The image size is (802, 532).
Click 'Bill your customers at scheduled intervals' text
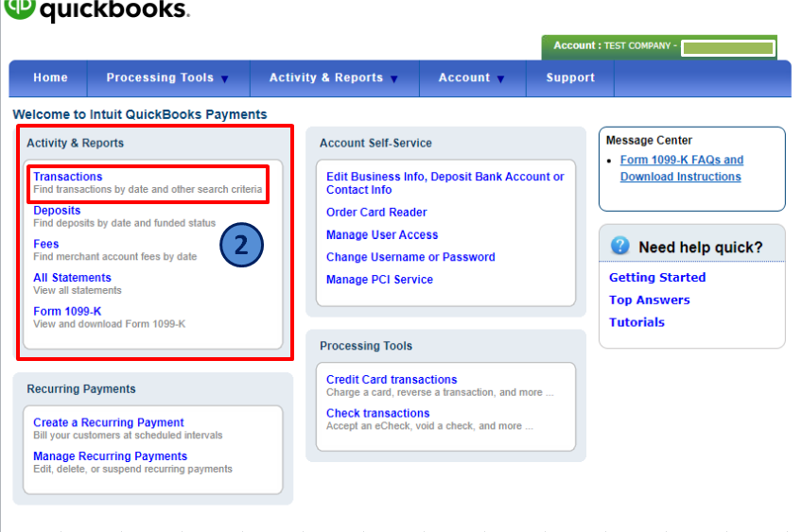coord(128,435)
